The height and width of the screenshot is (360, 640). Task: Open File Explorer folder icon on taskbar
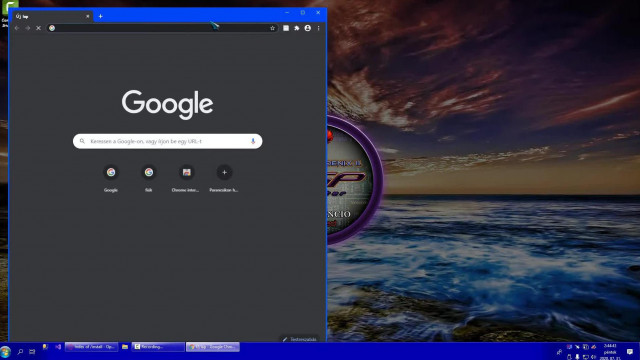tap(125, 347)
